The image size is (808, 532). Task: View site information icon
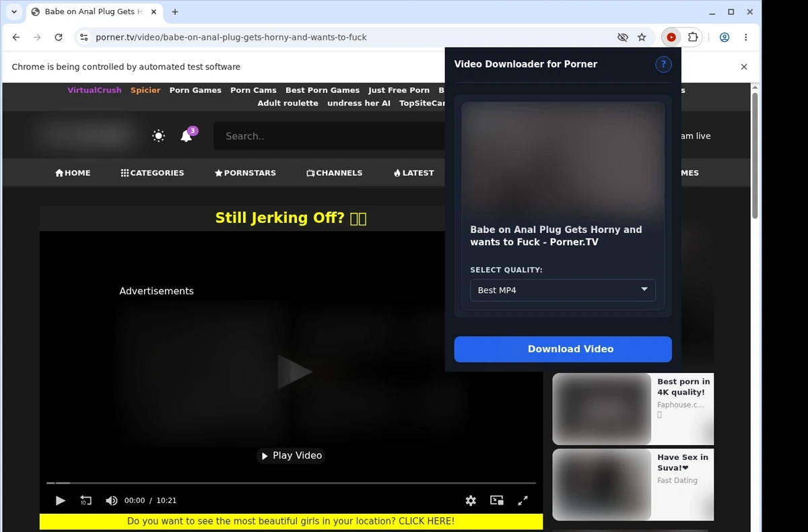point(83,37)
